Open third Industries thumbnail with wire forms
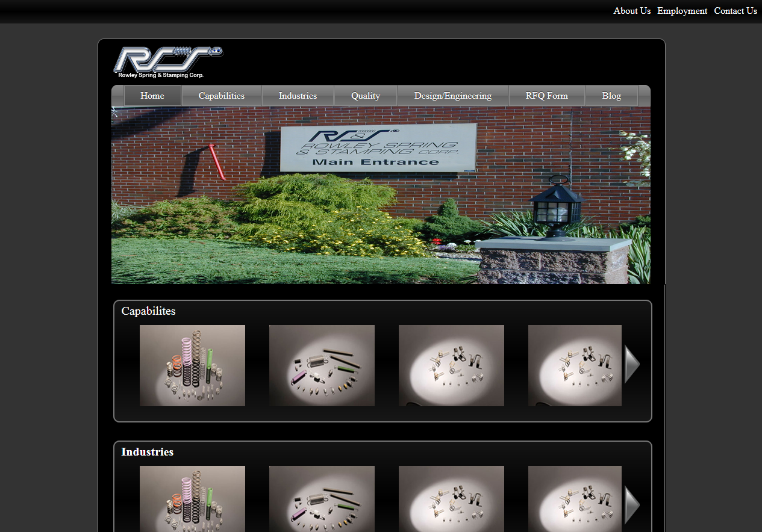 click(451, 499)
